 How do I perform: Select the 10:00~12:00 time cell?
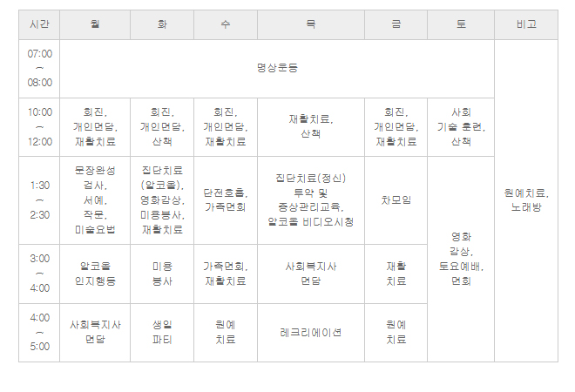click(x=39, y=127)
